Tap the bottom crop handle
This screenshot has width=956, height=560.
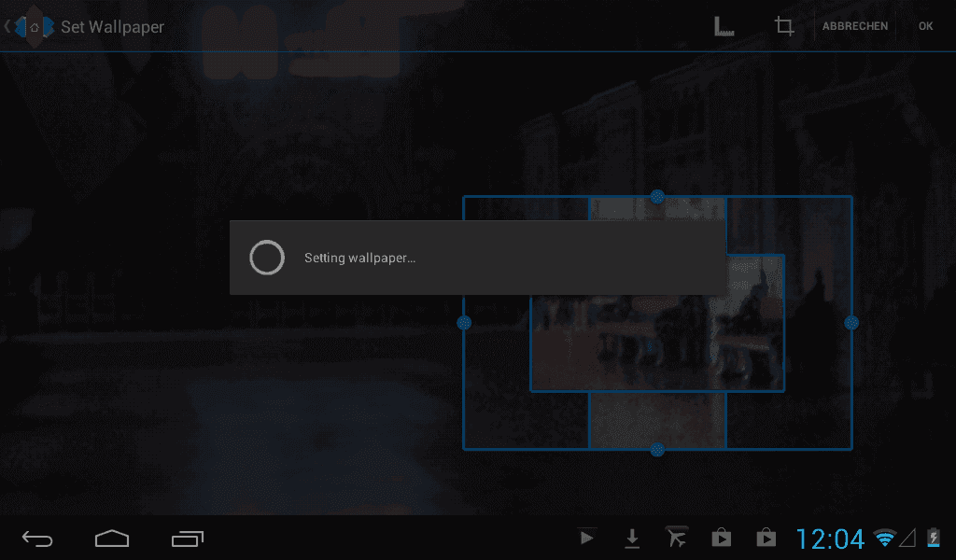(656, 450)
